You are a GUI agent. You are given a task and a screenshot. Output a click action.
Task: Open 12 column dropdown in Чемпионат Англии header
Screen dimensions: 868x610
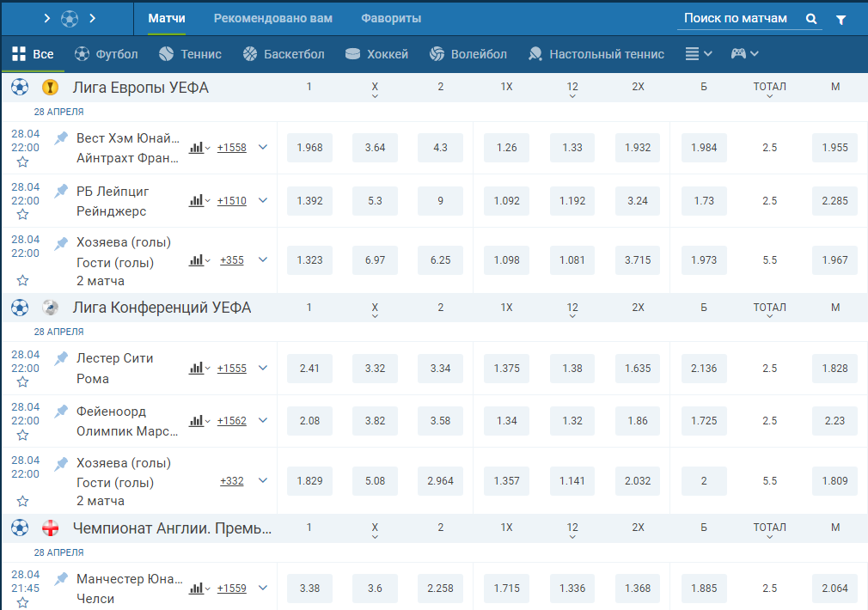click(572, 530)
